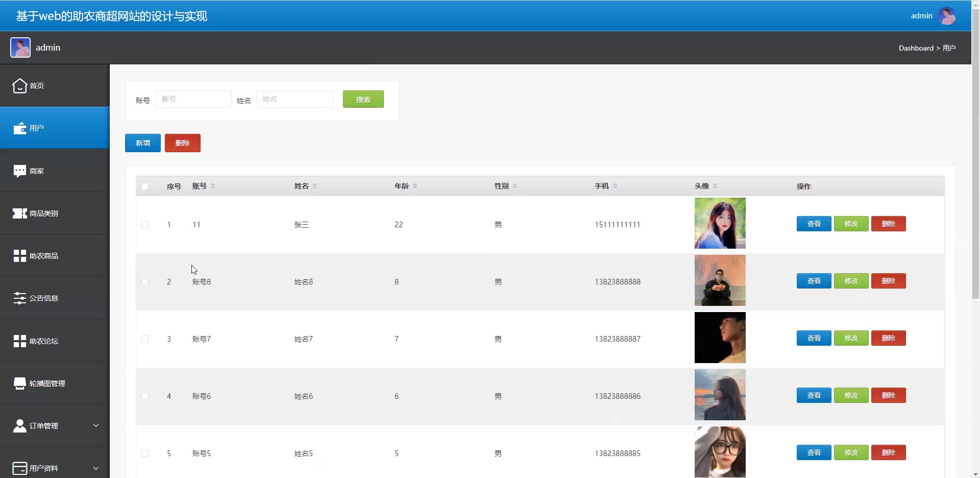The width and height of the screenshot is (980, 478).
Task: Open the 公告信息 menu item
Action: (55, 298)
